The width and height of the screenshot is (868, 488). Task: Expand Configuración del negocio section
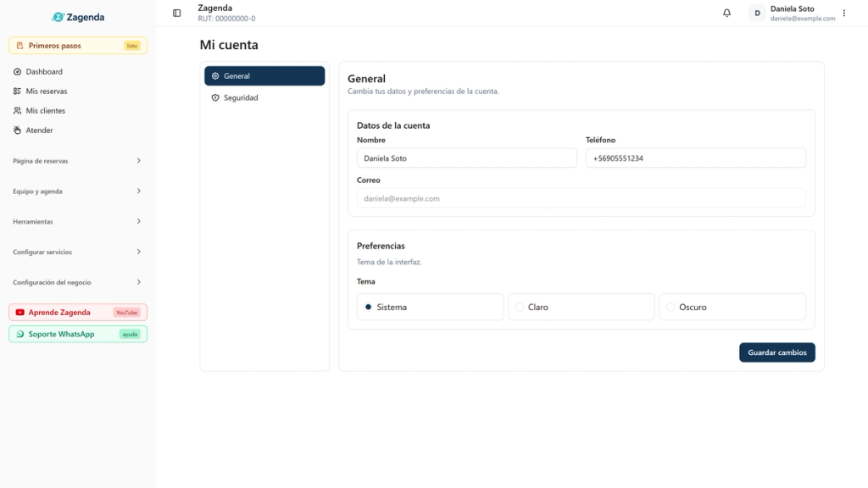pos(77,282)
